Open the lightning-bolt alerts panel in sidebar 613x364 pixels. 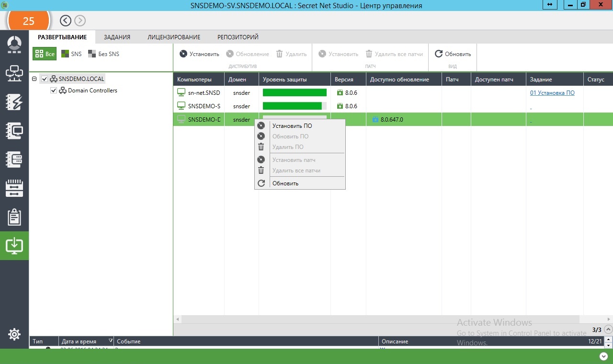pos(14,102)
